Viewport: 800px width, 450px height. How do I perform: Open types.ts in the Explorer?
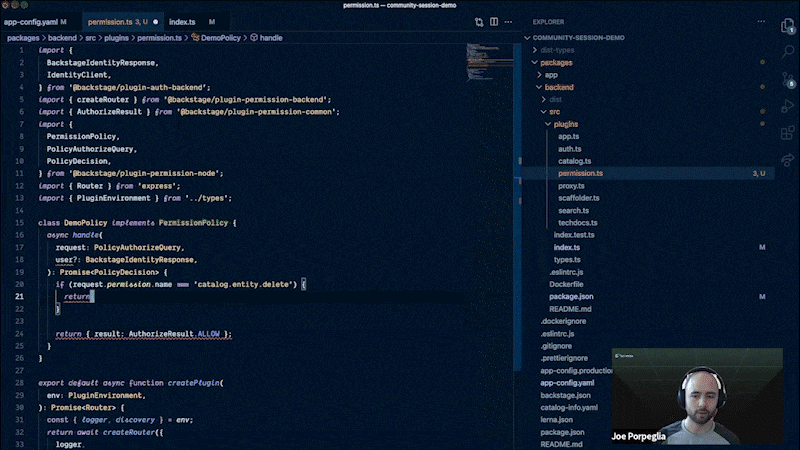click(x=567, y=260)
